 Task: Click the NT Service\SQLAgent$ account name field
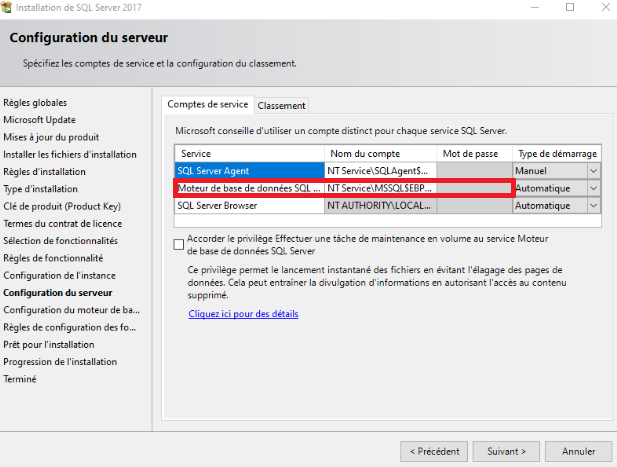click(381, 171)
